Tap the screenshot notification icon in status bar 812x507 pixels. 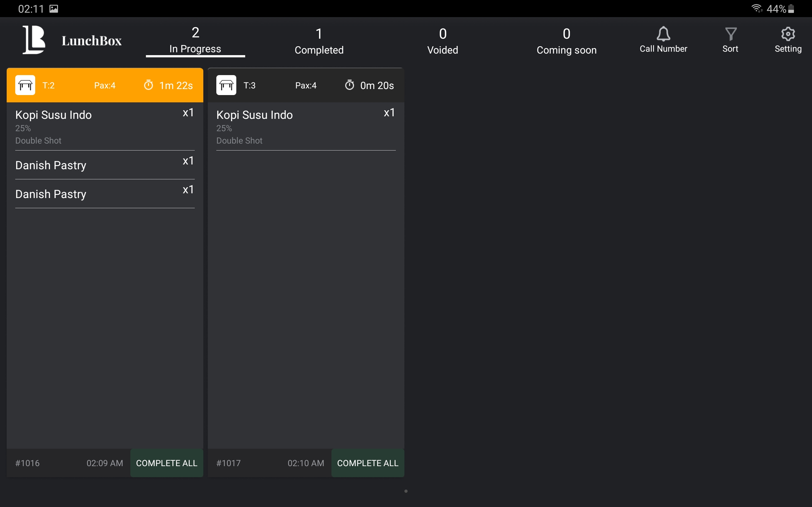[54, 9]
